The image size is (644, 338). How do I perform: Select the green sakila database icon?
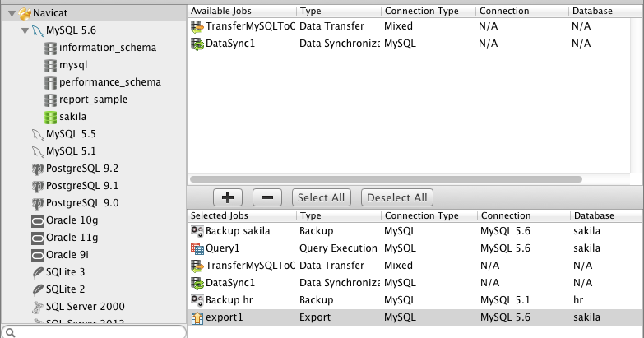[50, 117]
